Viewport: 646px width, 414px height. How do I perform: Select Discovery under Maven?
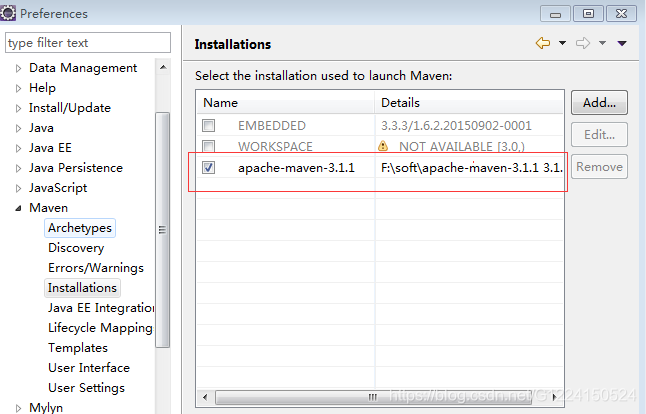coord(76,248)
